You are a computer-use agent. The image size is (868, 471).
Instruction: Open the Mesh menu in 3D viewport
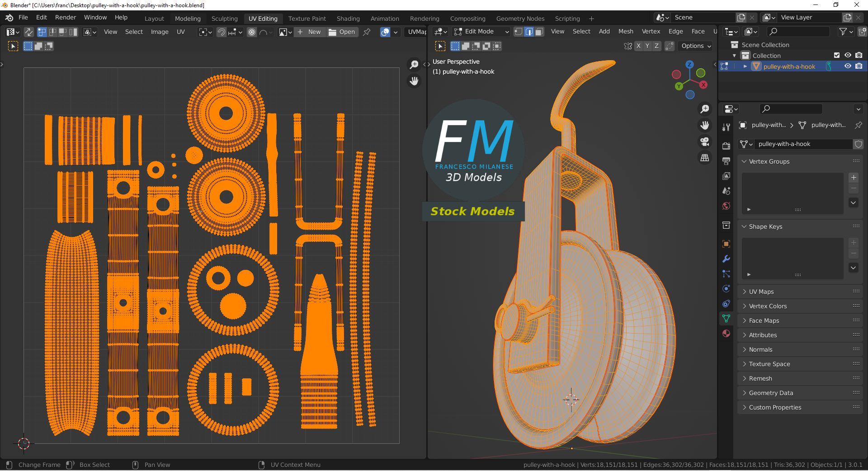tap(626, 32)
